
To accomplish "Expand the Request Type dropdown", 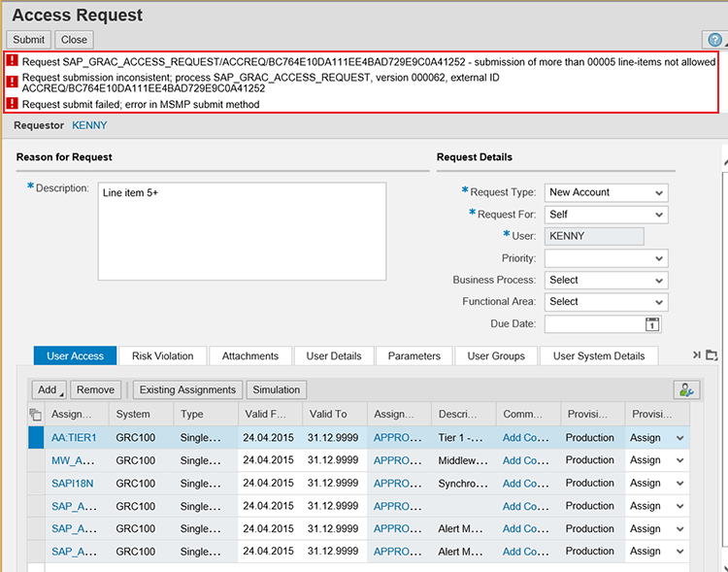I will click(x=660, y=192).
